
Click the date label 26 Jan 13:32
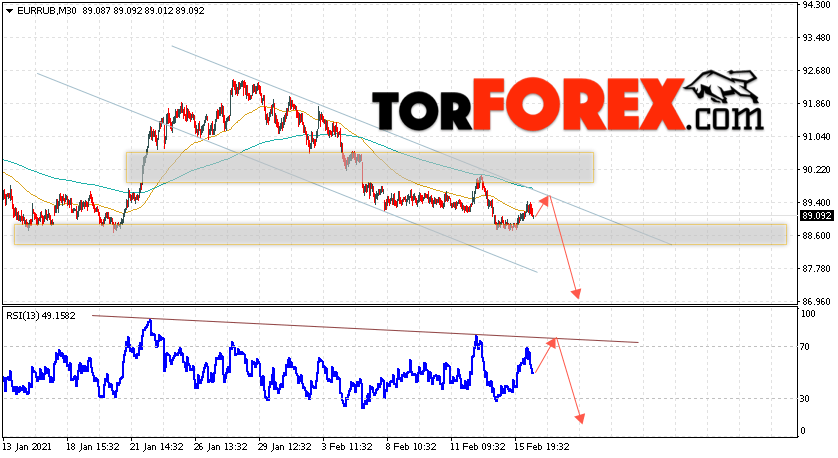221,447
